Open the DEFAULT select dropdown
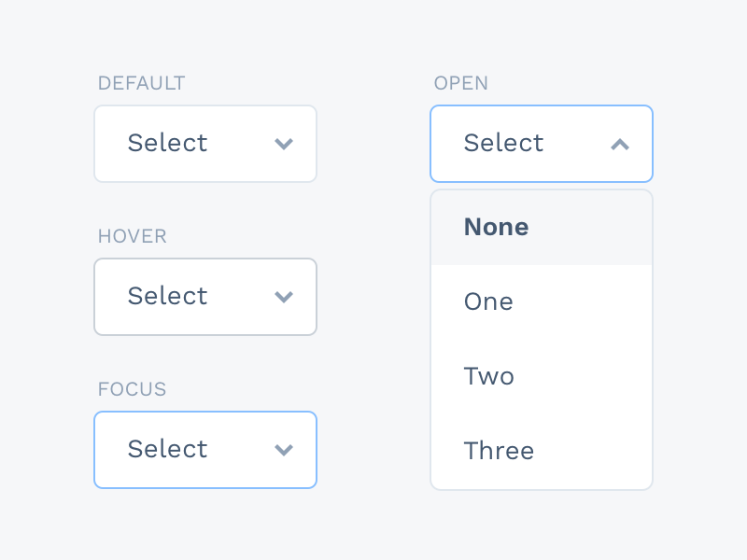Image resolution: width=747 pixels, height=560 pixels. click(205, 144)
